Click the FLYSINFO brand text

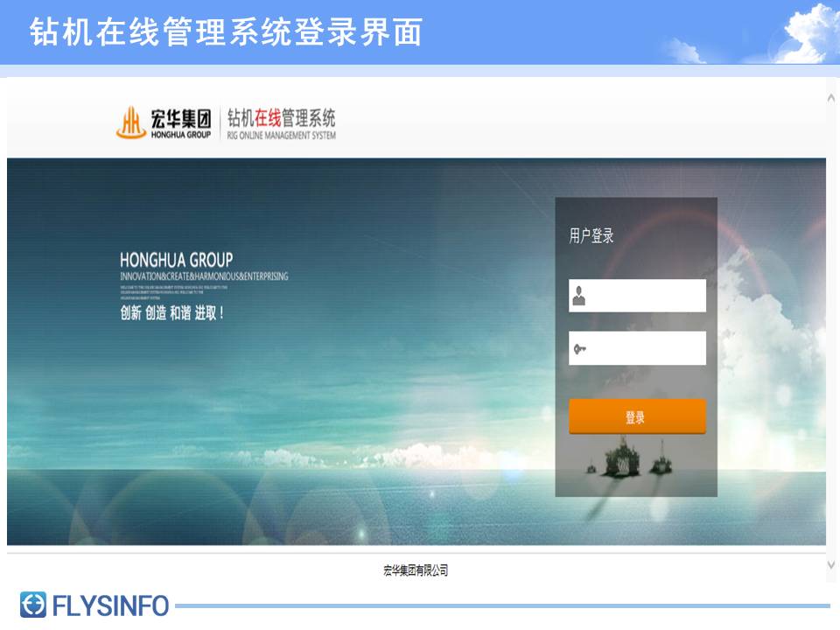pyautogui.click(x=110, y=605)
